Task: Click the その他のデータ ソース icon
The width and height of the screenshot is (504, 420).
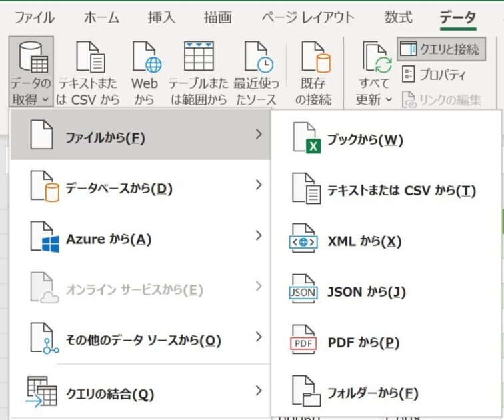Action: pos(45,339)
